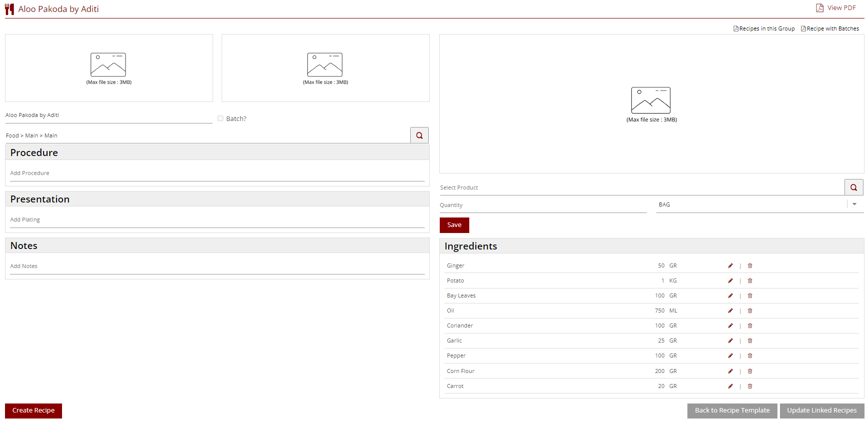Click the Create Recipe button
The width and height of the screenshot is (868, 422).
tap(34, 410)
